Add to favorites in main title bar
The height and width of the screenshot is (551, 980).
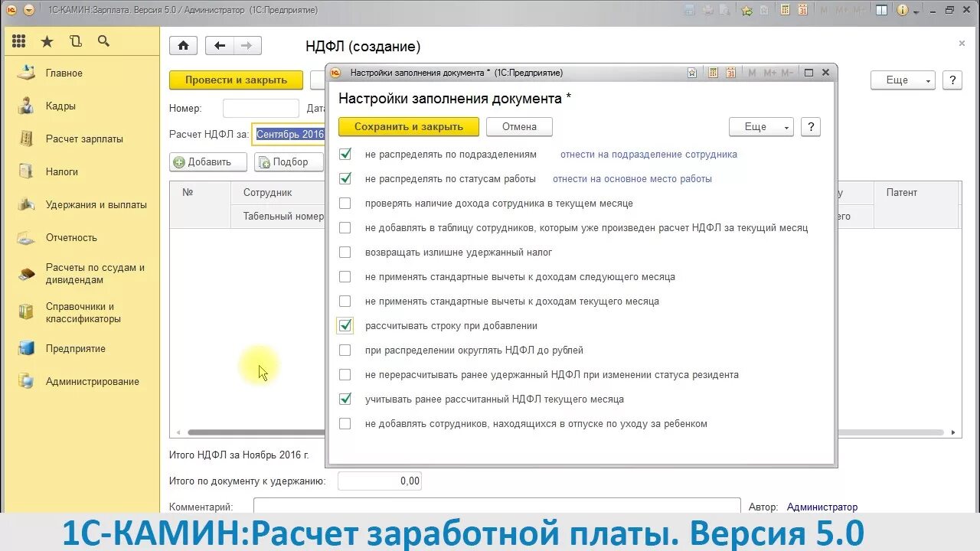click(x=746, y=10)
